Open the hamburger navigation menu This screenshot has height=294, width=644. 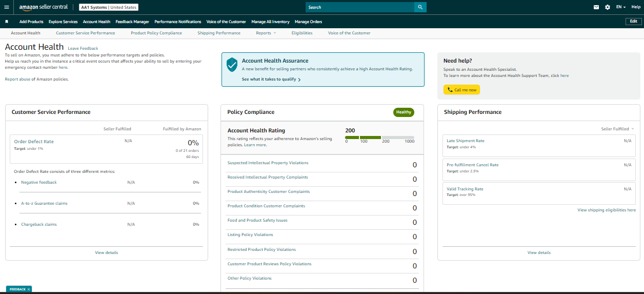[x=6, y=7]
